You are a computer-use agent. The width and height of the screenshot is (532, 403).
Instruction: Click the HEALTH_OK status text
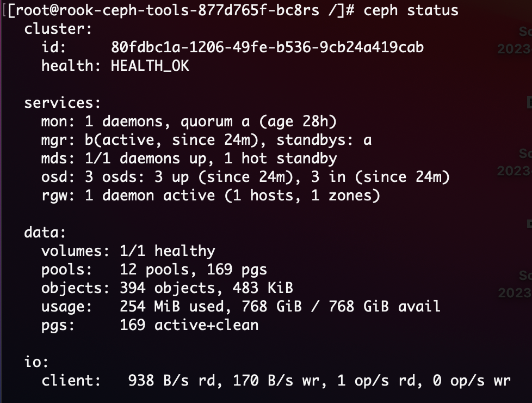tap(150, 65)
